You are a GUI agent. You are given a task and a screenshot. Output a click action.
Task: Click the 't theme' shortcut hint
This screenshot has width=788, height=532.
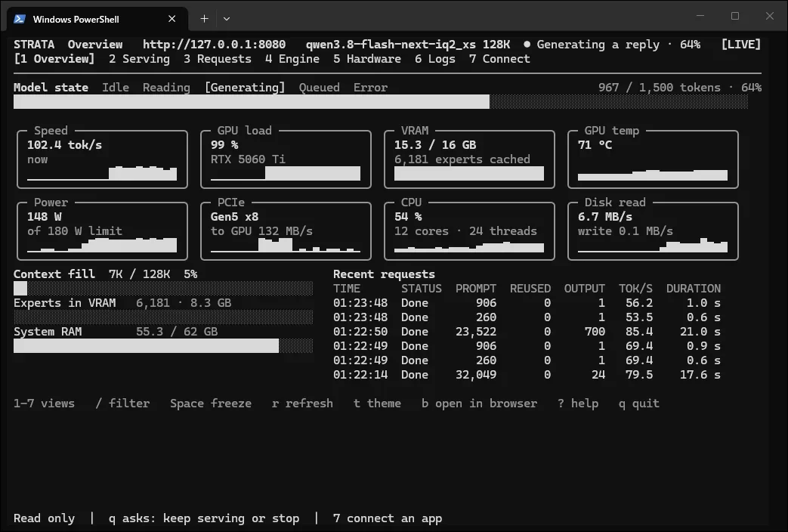pyautogui.click(x=377, y=404)
